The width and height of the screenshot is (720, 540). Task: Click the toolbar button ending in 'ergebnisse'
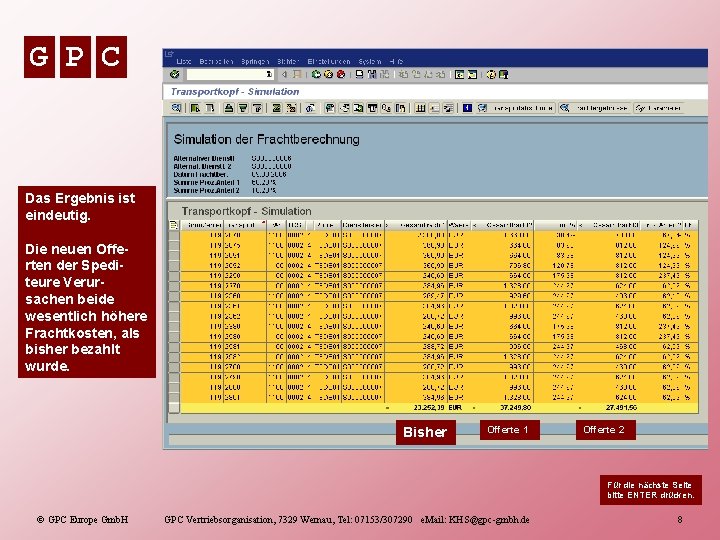pyautogui.click(x=595, y=108)
